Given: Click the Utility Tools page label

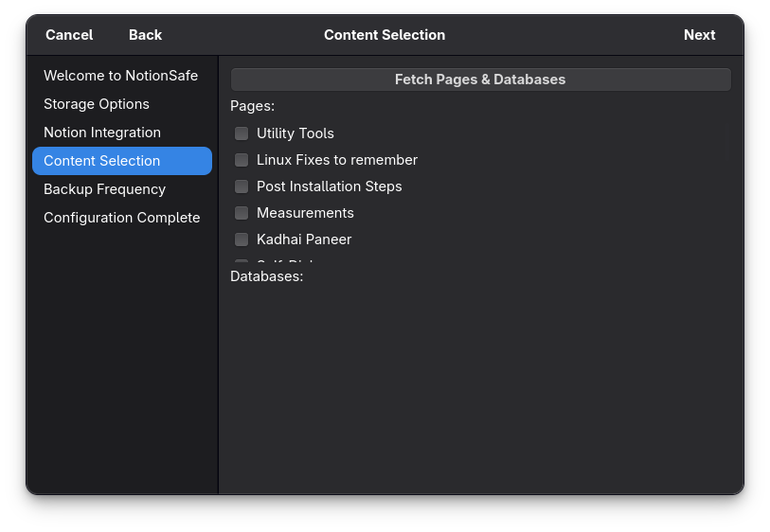Looking at the screenshot, I should [x=295, y=133].
